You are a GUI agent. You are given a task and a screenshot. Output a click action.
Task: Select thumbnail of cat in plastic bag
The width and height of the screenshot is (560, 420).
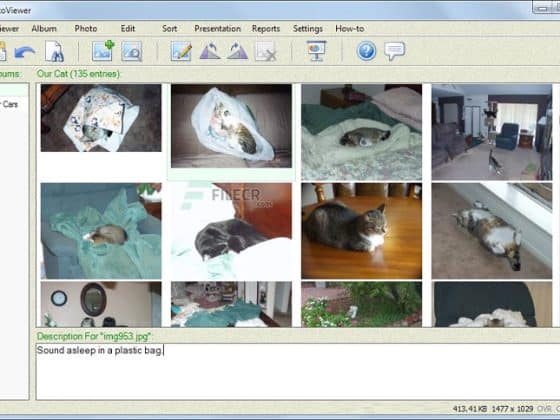click(x=231, y=126)
